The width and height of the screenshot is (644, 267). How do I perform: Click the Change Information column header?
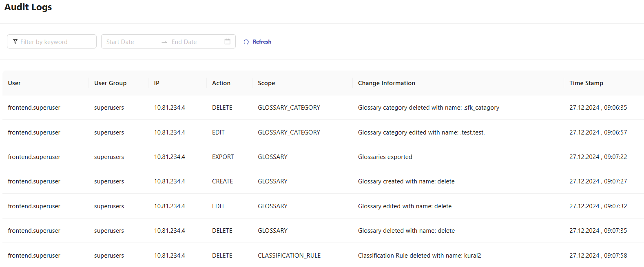pyautogui.click(x=386, y=83)
